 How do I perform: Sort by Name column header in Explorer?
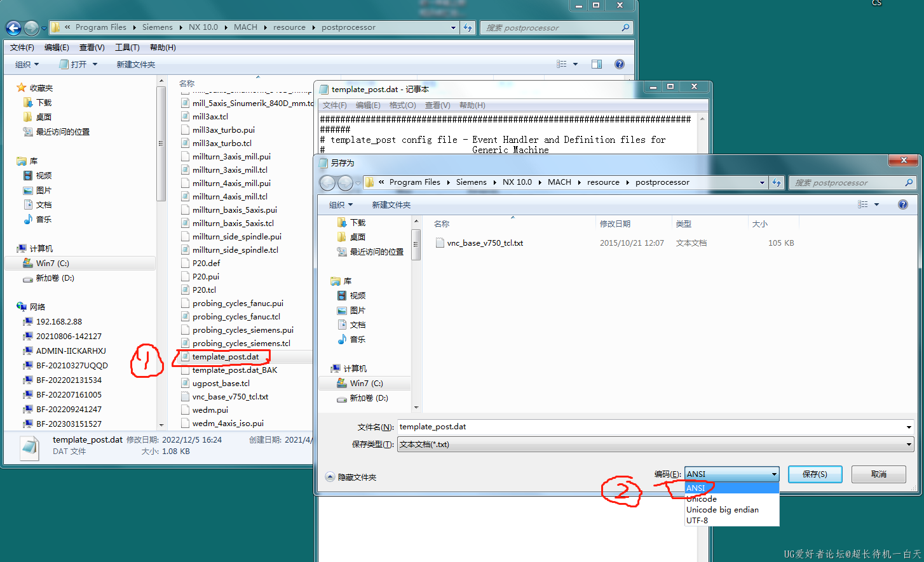point(187,83)
